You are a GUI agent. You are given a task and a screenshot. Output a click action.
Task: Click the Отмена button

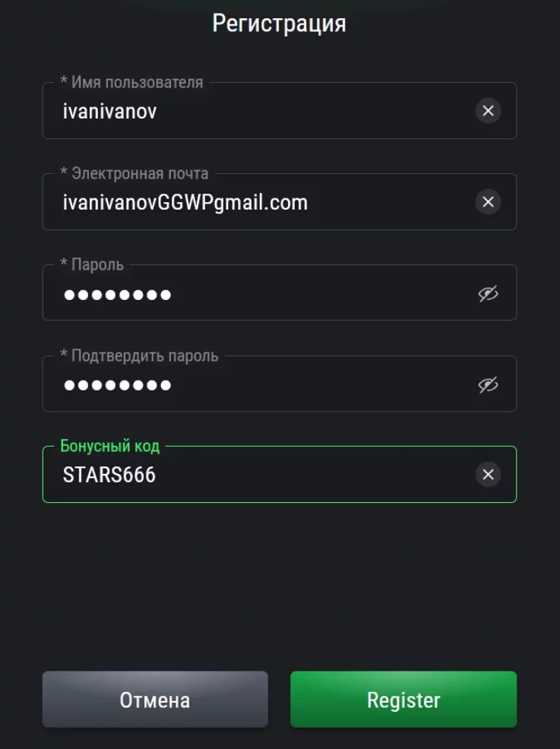155,699
